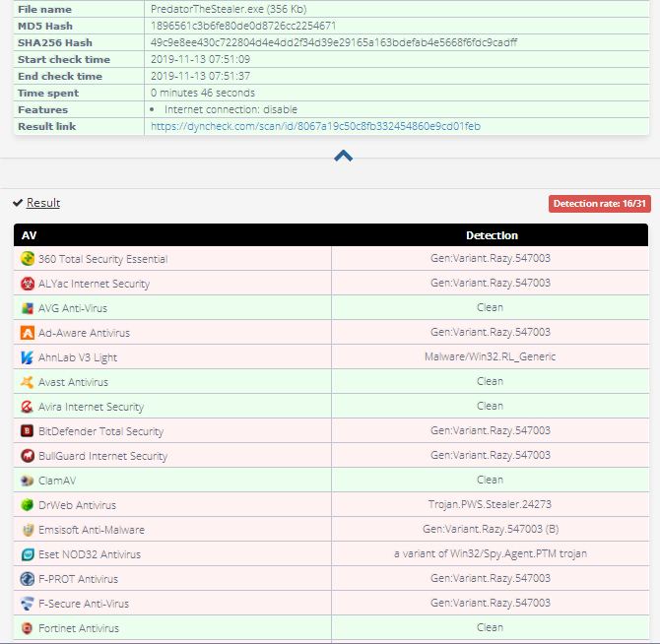Click the AhnLab V3 Light icon

(28, 357)
